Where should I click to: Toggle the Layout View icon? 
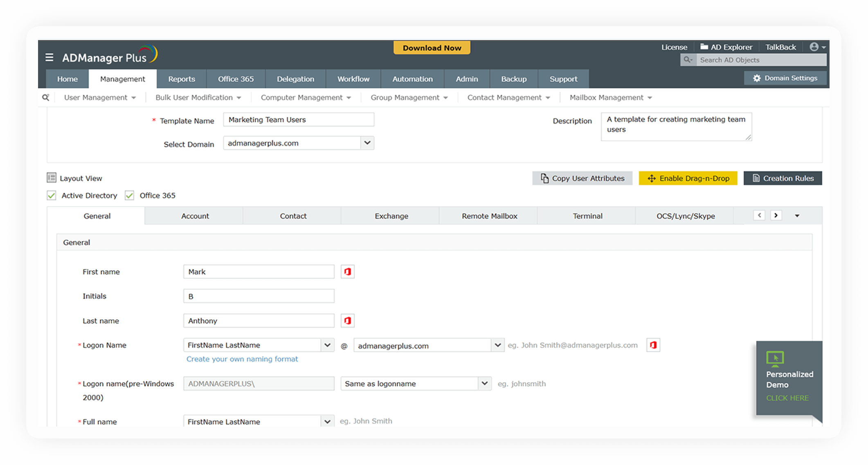(x=52, y=178)
